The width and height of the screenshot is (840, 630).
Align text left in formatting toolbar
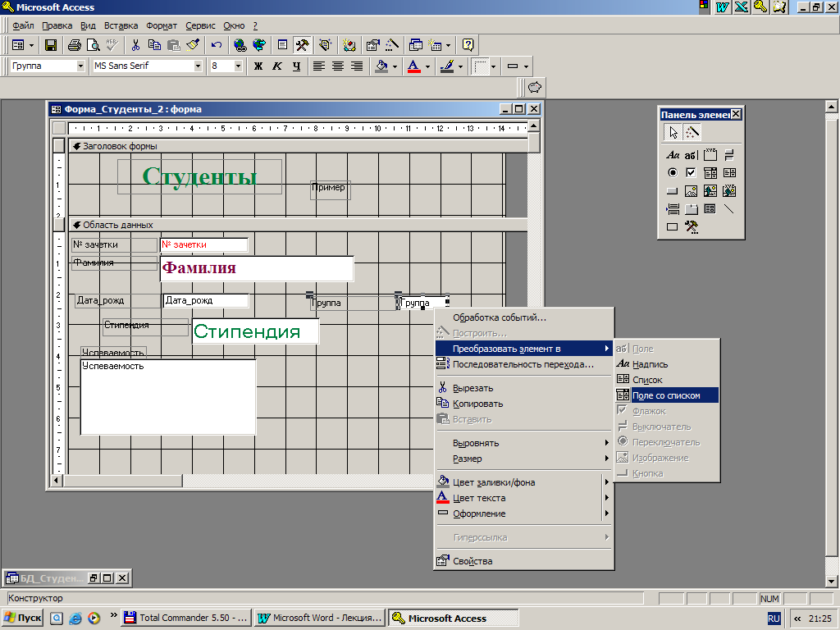tap(319, 66)
